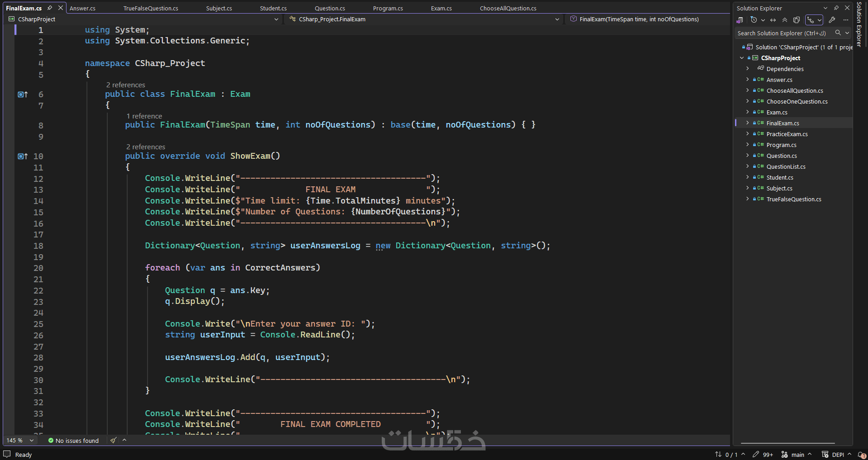Open the pending changes filter dropdown arrow
This screenshot has height=460, width=868.
(x=763, y=20)
